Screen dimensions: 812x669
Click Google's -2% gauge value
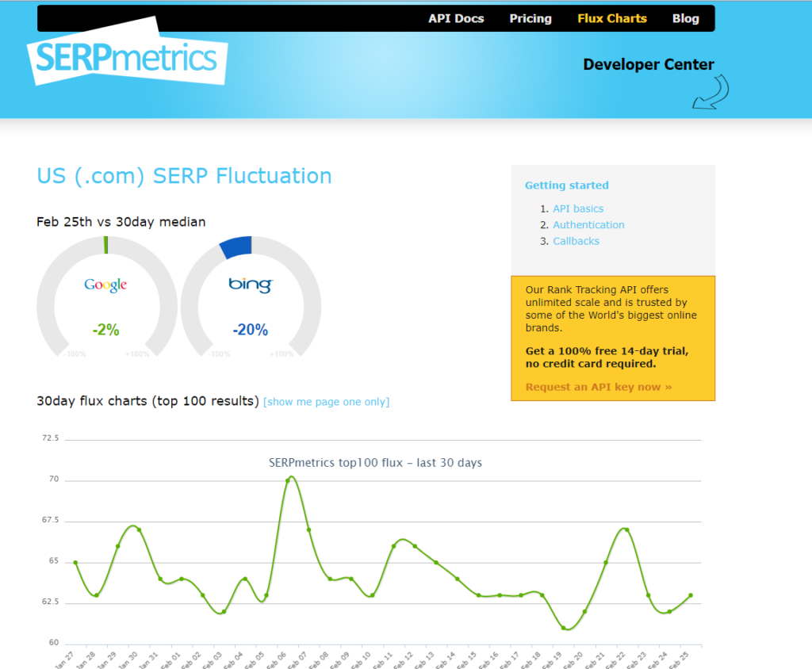(x=105, y=330)
